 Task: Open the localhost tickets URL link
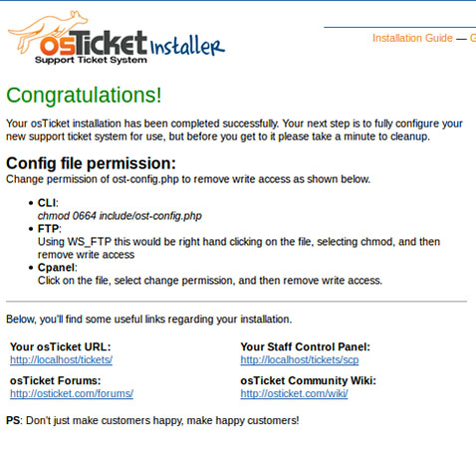pyautogui.click(x=61, y=360)
